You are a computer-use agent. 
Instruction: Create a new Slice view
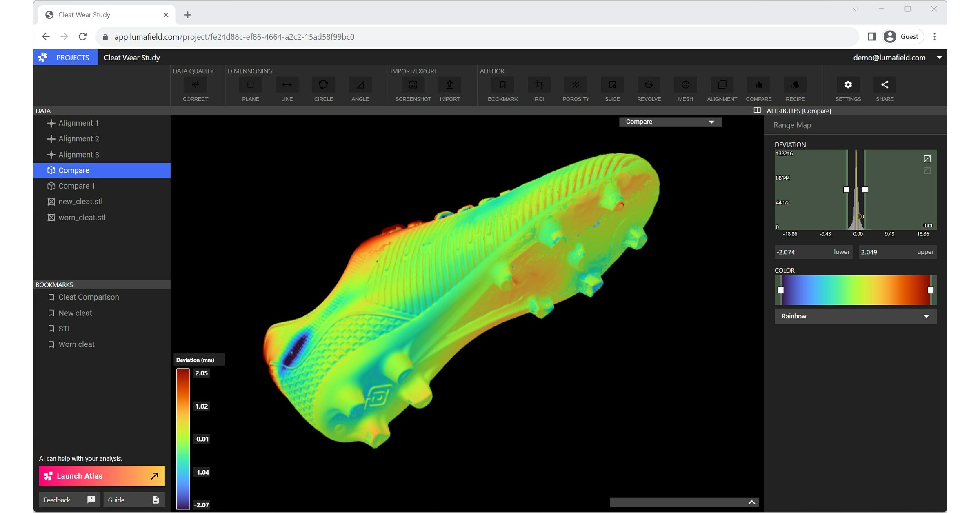tap(612, 84)
